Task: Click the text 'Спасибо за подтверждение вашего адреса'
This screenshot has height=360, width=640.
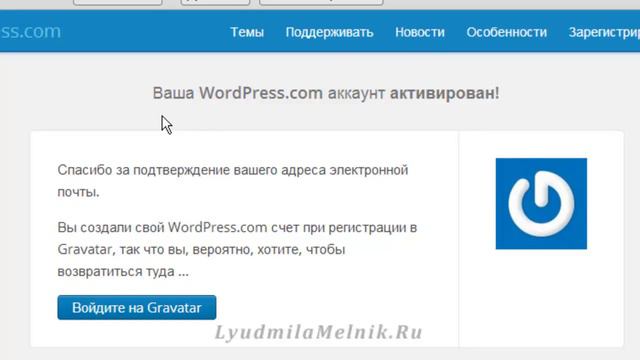Action: [192, 170]
